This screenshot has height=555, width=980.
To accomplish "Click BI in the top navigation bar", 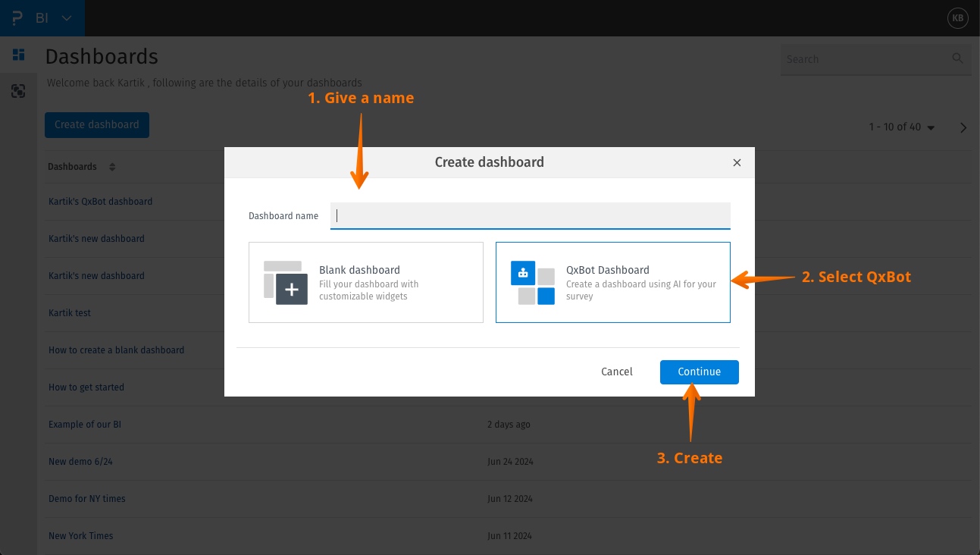I will 42,17.
